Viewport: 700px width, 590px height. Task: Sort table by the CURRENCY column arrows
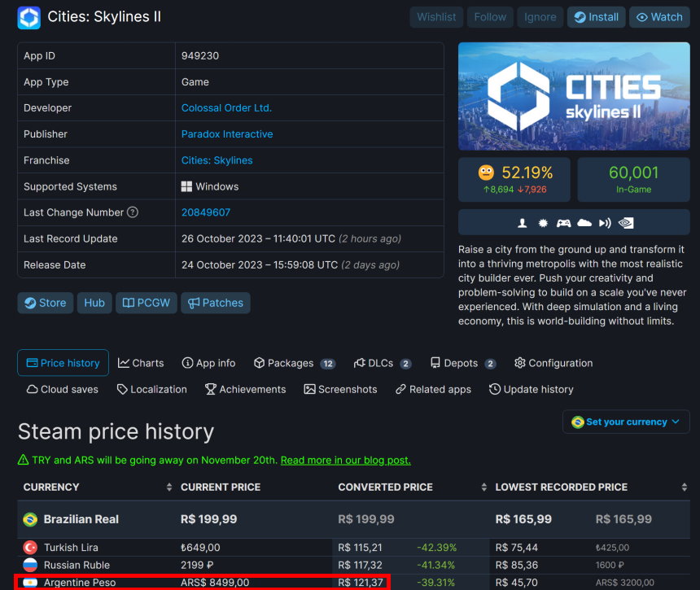169,487
